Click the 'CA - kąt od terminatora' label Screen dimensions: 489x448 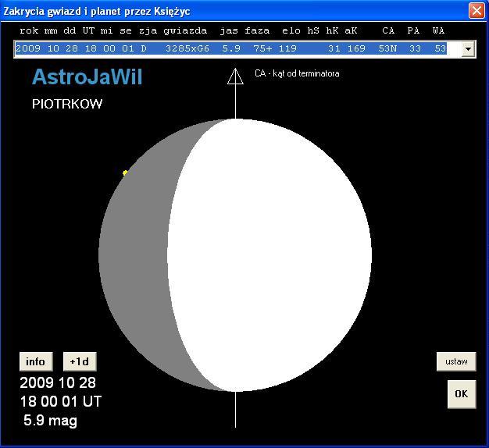point(297,73)
